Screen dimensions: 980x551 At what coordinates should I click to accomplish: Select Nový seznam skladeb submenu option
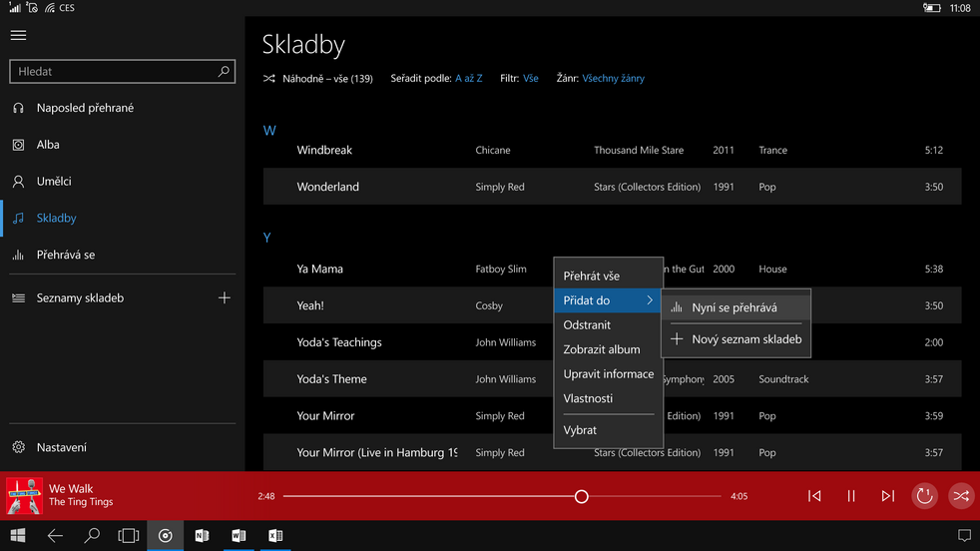pyautogui.click(x=745, y=339)
